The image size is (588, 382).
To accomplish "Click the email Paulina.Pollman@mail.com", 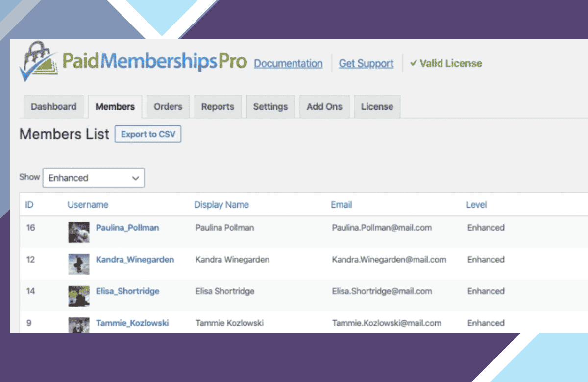I will point(382,228).
